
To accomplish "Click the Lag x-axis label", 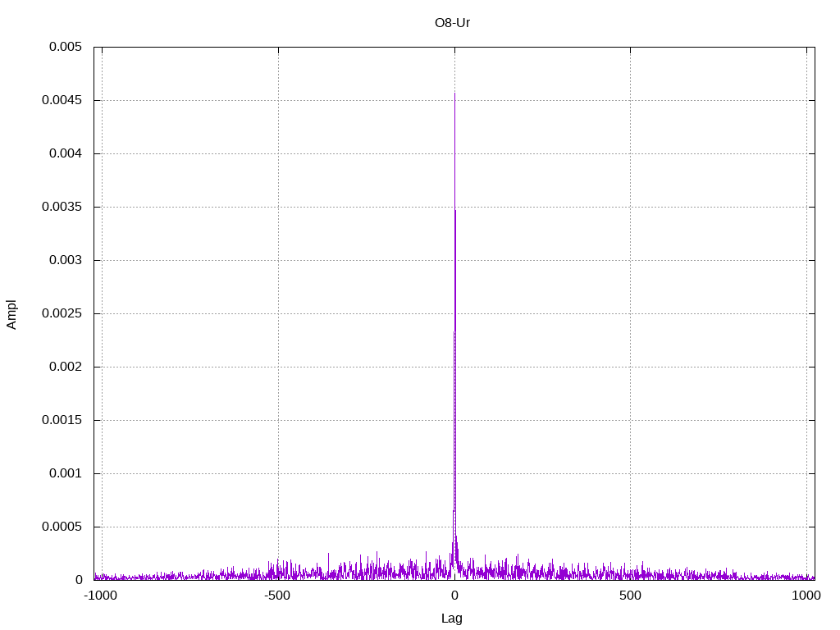I will 452,619.
